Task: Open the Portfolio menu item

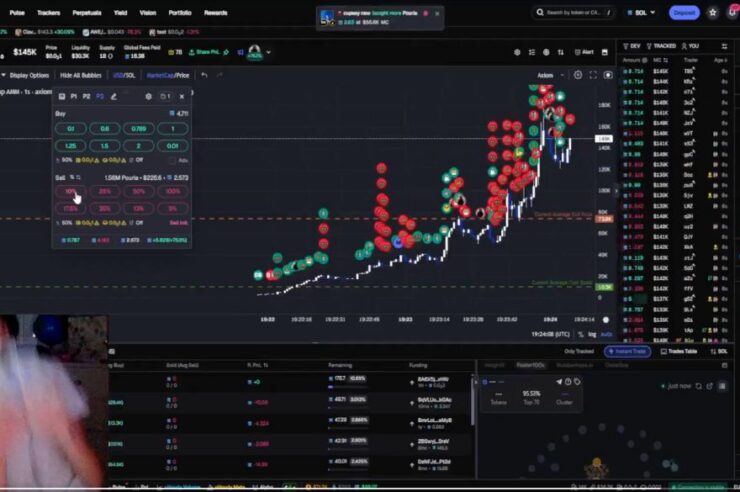Action: [180, 13]
